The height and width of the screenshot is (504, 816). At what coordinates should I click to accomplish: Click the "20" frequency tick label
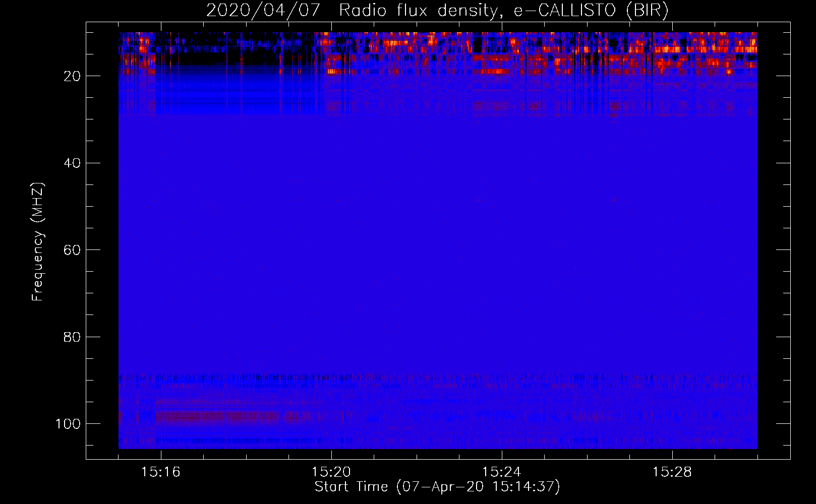click(x=72, y=76)
